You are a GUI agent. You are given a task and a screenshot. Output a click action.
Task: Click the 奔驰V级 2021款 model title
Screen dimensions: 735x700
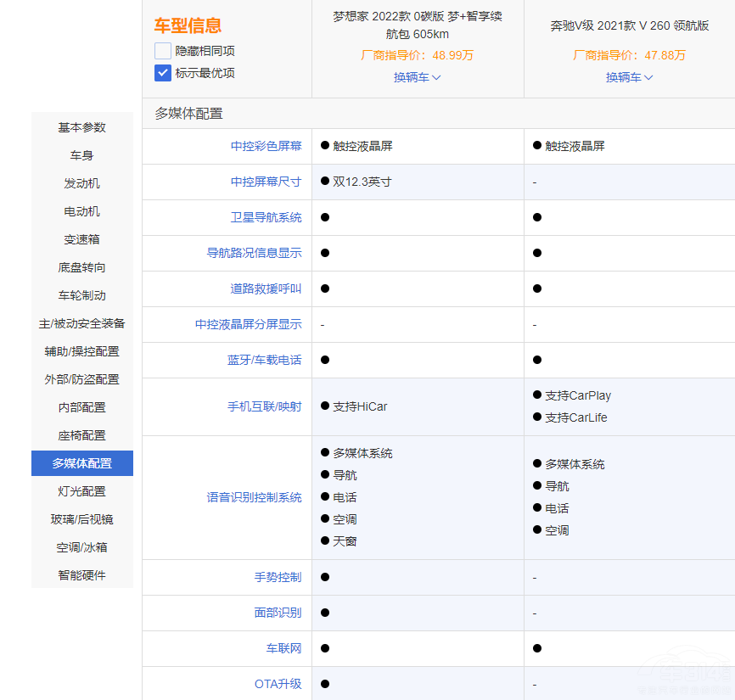629,25
